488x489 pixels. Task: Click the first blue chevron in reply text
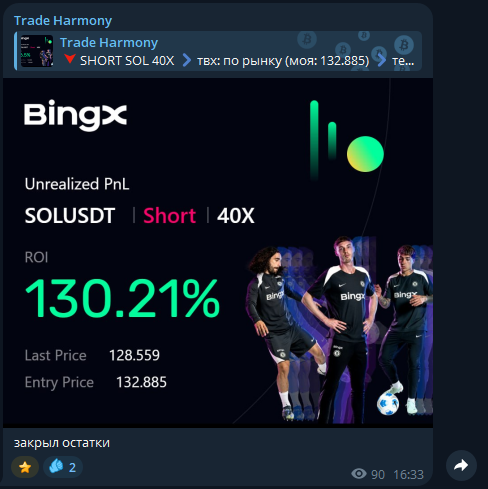(x=187, y=61)
